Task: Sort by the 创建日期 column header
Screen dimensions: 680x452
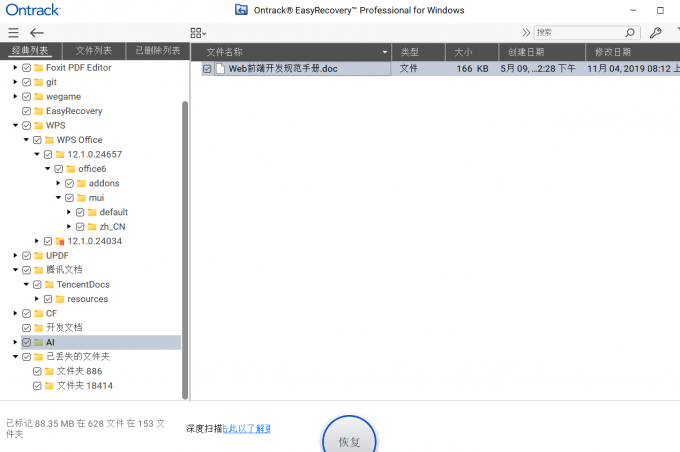Action: tap(543, 52)
